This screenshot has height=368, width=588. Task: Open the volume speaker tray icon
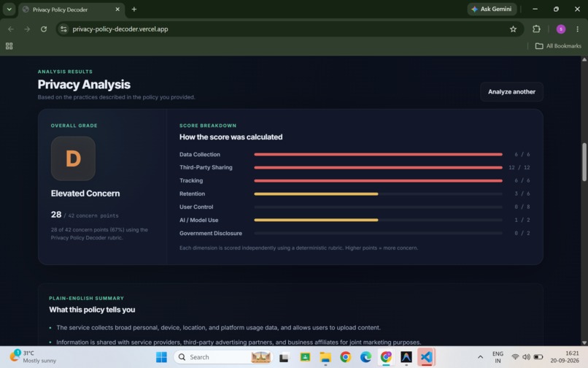pos(526,357)
